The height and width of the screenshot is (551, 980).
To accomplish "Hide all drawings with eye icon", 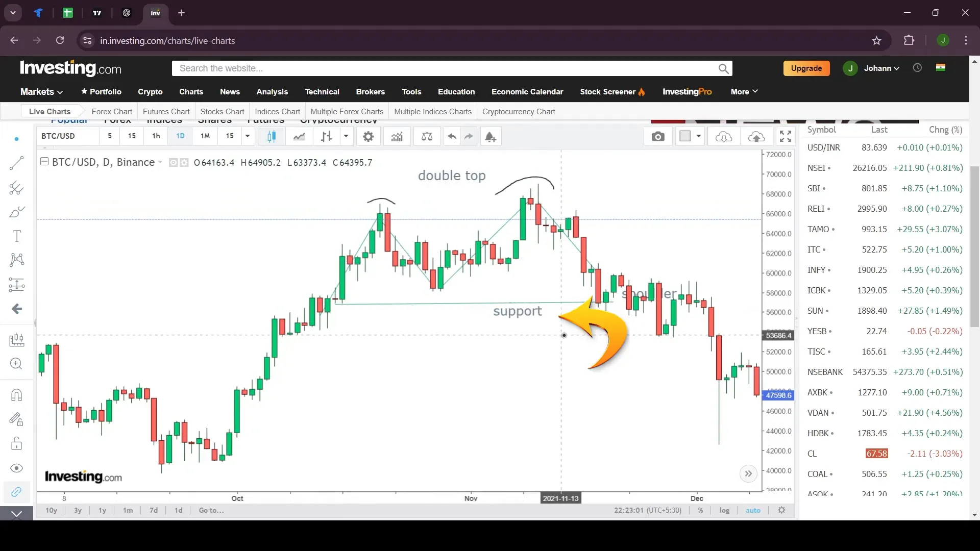I will click(x=16, y=468).
